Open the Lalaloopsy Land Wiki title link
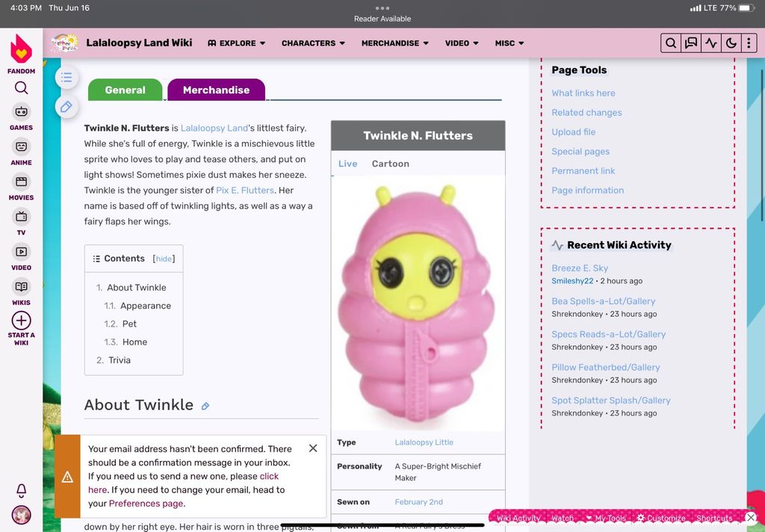 point(139,43)
